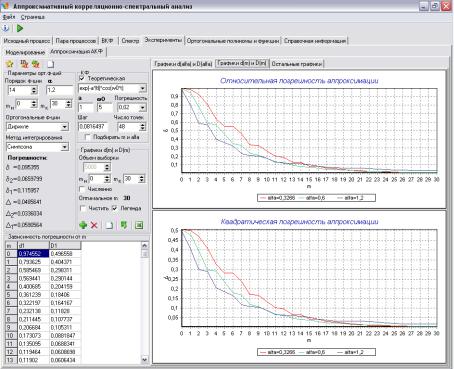This screenshot has height=369, width=454.
Task: Click the table scrollbar down arrow
Action: pos(145,360)
